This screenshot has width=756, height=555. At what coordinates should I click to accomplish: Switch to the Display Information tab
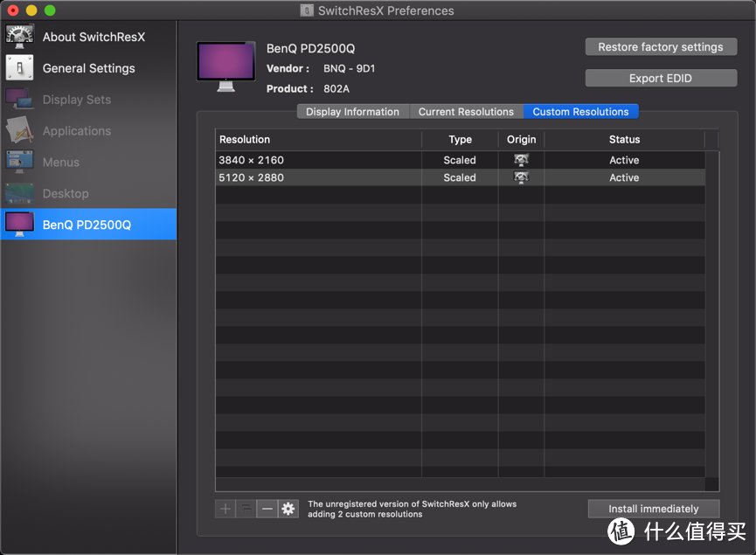(352, 112)
